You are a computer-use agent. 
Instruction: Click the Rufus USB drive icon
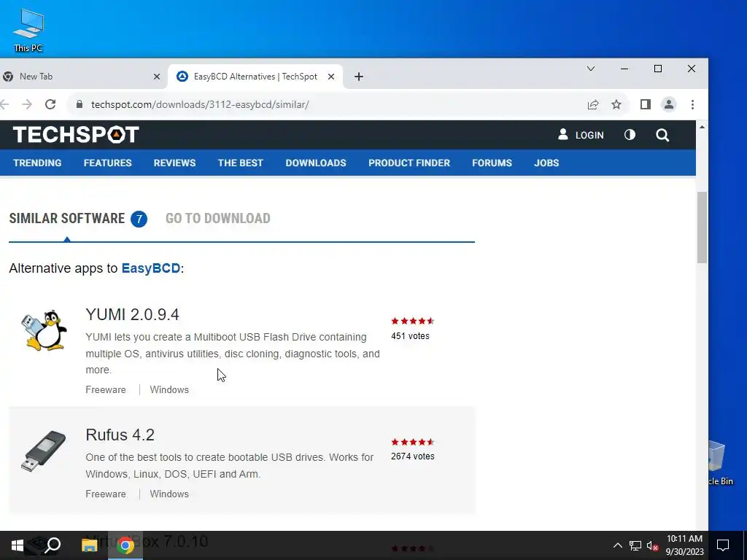(x=43, y=451)
